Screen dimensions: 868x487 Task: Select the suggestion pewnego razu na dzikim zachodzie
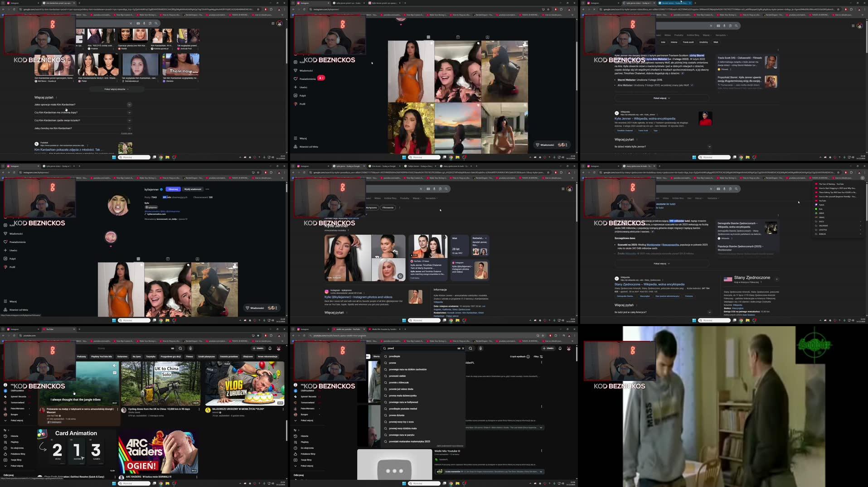409,369
